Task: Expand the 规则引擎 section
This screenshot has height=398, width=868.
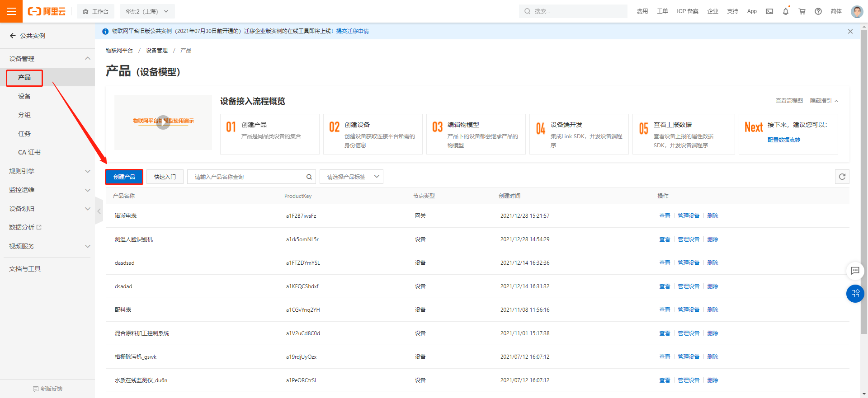Action: [x=88, y=171]
